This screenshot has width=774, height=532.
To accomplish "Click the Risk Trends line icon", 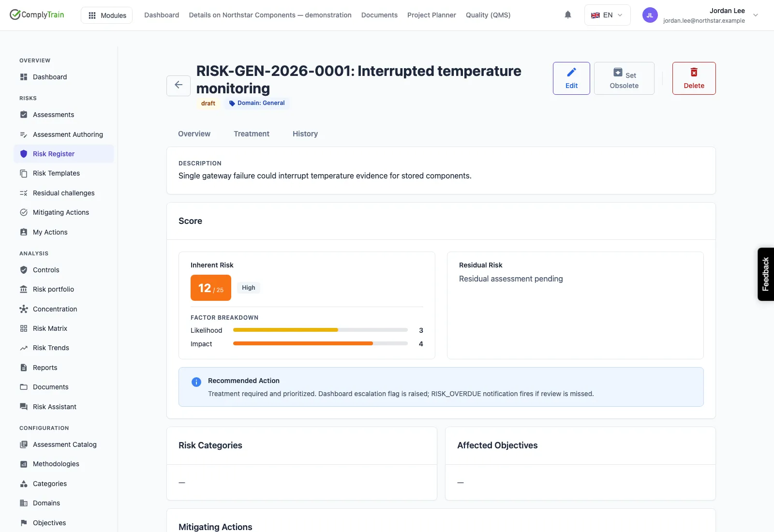I will [24, 348].
